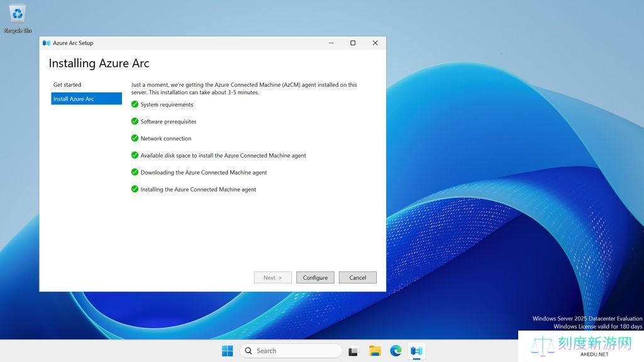This screenshot has width=644, height=362.
Task: Click the 'Just a moment' description paragraph
Action: pos(244,88)
